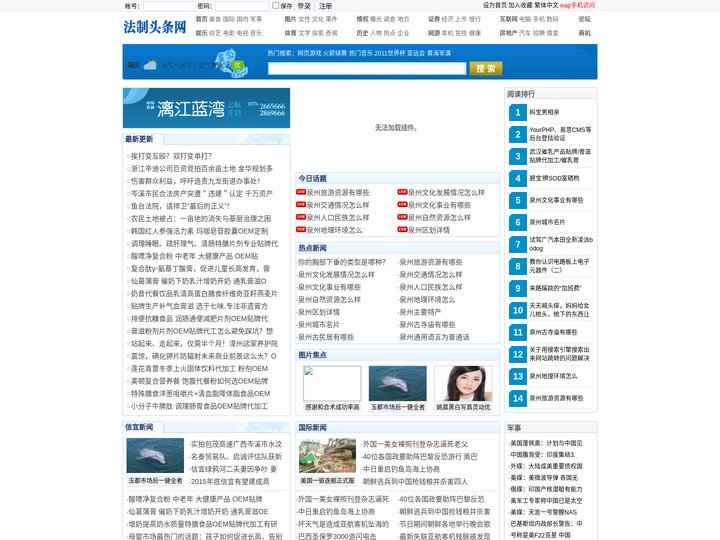Click rank number 6 badge in 阅读排行
This screenshot has height=540, width=720.
tap(518, 223)
